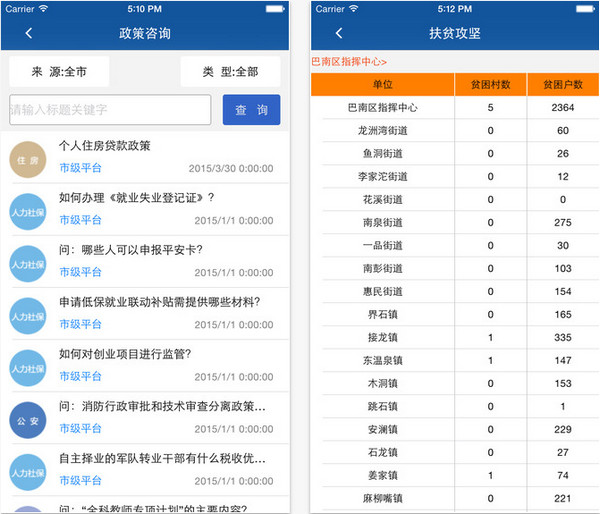
Task: Tap battery icon on 扶贫攻坚 screen
Action: point(585,8)
